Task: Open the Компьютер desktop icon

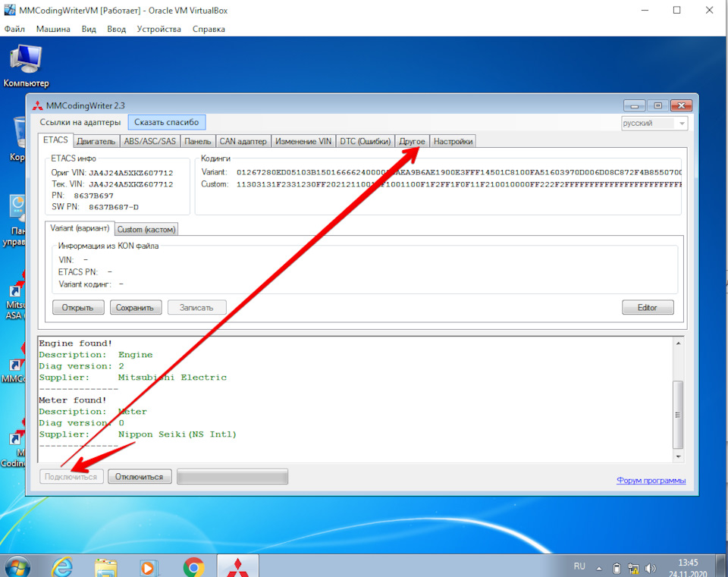Action: point(26,66)
